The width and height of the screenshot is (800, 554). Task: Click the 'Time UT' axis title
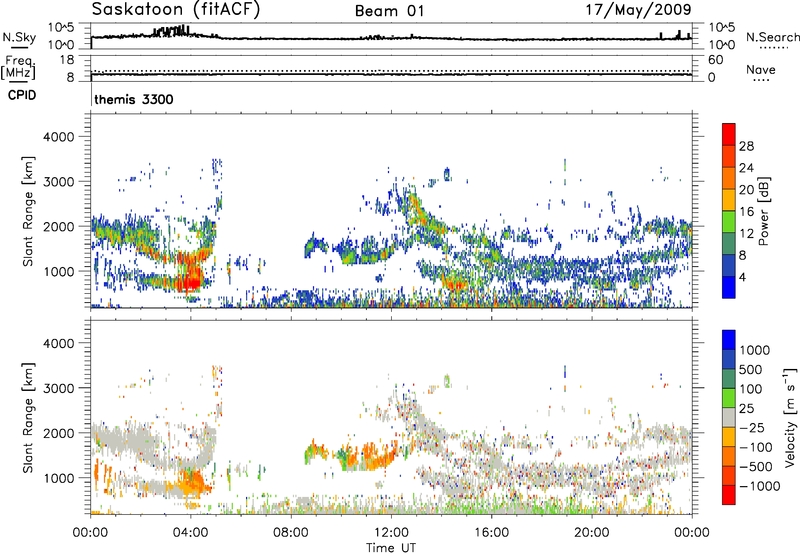(391, 548)
